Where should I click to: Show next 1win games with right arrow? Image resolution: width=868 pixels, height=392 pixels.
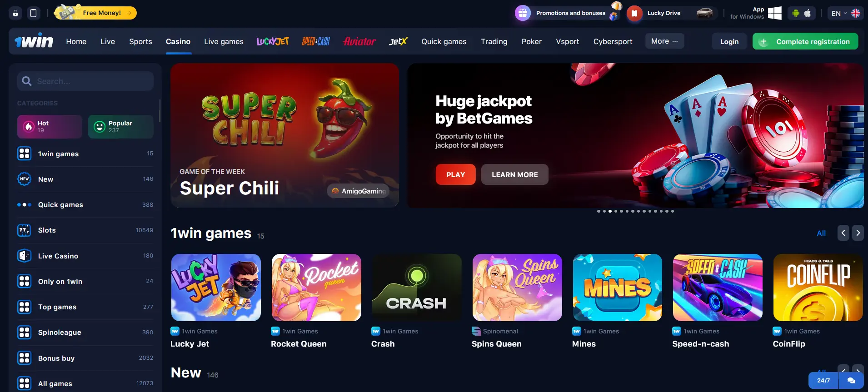(x=858, y=233)
